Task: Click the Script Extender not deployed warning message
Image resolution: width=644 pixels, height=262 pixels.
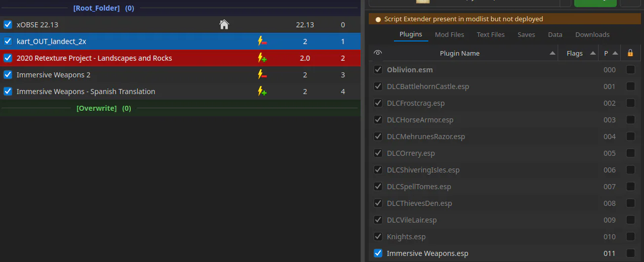Action: tap(464, 19)
